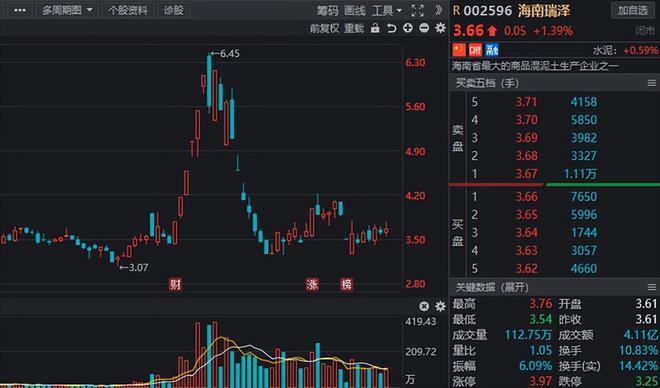Add stock with 加自选 button
This screenshot has width=660, height=388.
coord(633,11)
